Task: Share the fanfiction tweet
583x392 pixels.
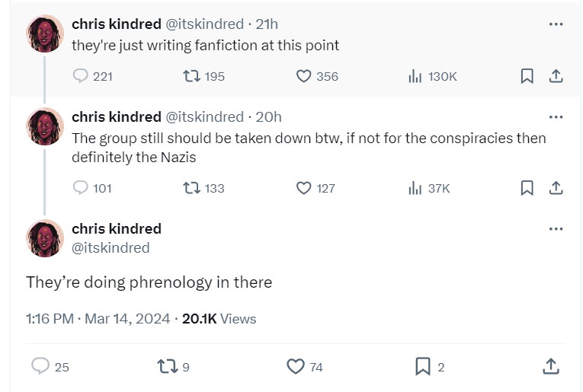Action: [556, 76]
